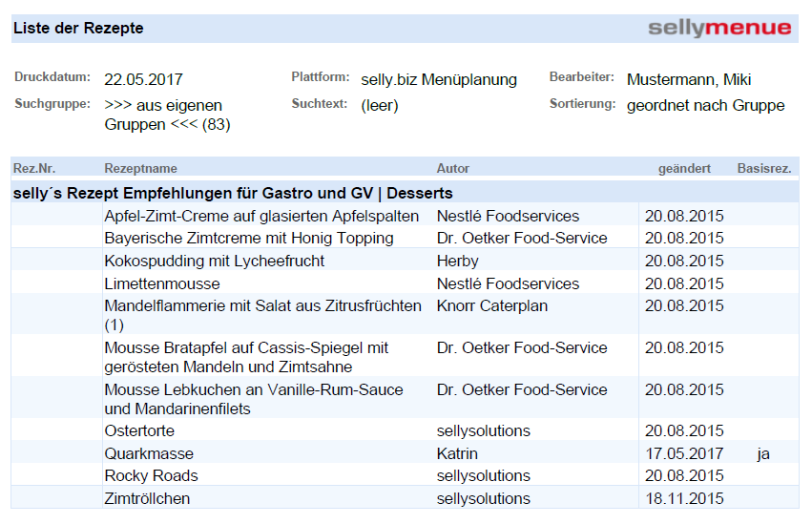Viewport: 812px width, 524px height.
Task: Open Mousse Lebkuchen an Vanille-Rum-Sauce recipe
Action: point(254,389)
